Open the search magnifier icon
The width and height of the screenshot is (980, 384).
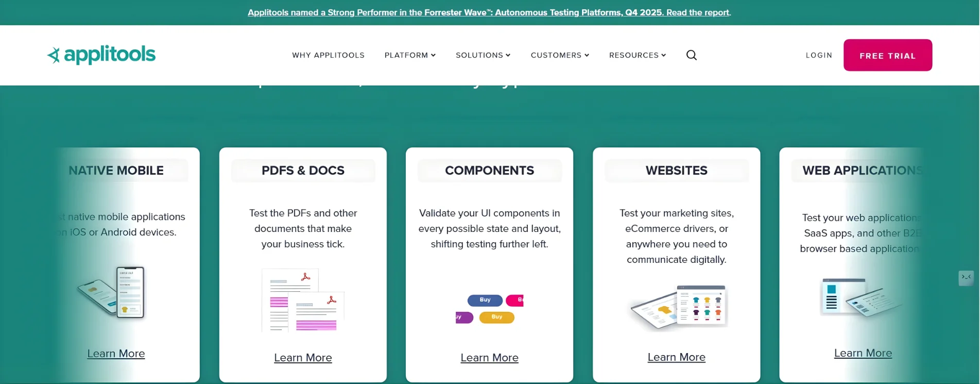point(692,55)
